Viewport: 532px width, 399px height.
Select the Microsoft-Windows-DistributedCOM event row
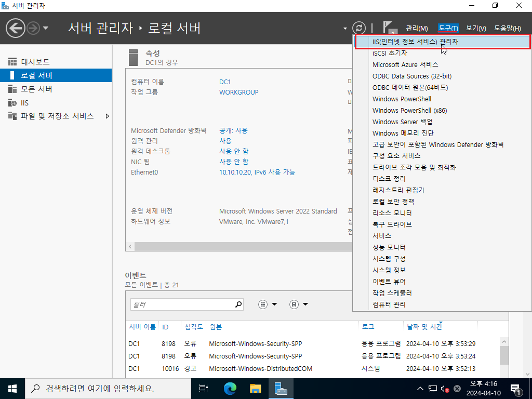[313, 369]
